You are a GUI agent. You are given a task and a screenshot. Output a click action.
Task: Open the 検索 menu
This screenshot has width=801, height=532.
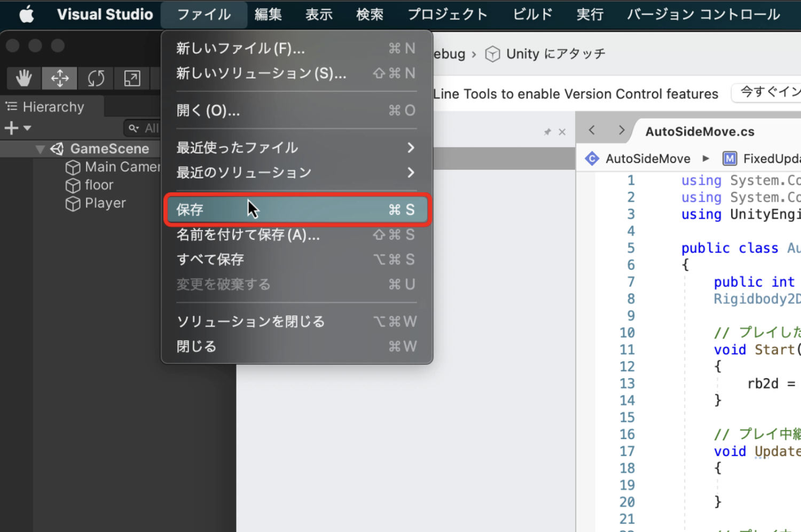click(x=370, y=14)
